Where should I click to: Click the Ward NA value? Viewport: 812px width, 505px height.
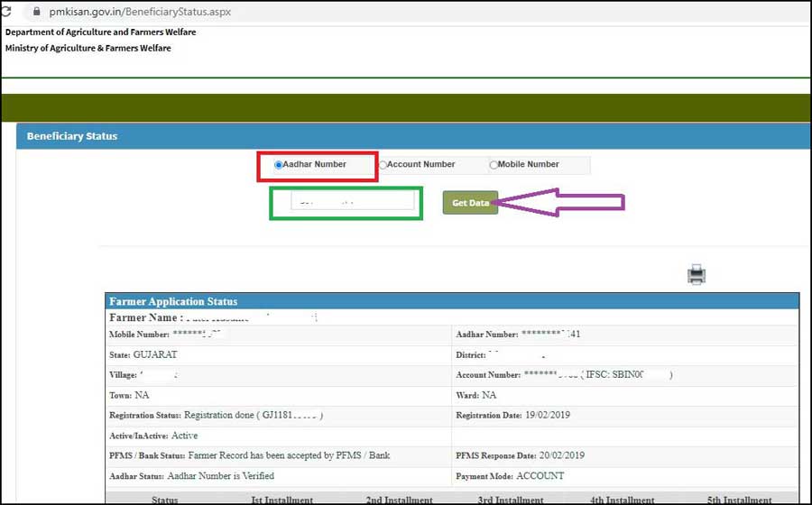click(x=489, y=395)
